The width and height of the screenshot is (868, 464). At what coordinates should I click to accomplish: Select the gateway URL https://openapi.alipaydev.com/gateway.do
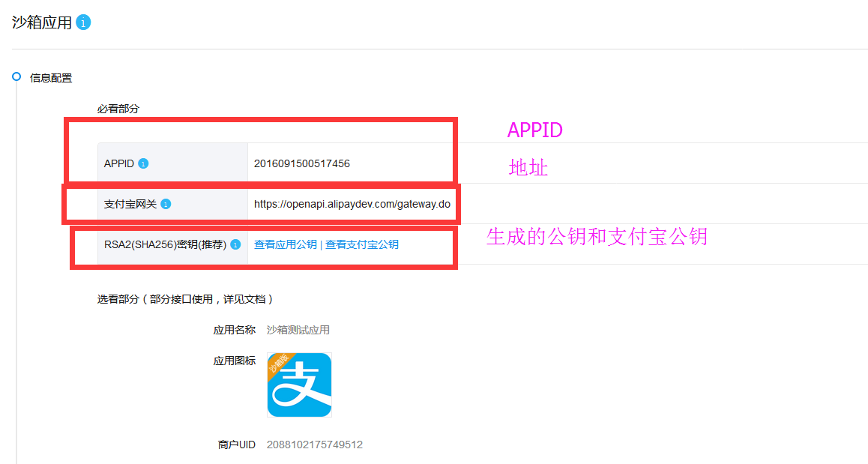(x=352, y=204)
